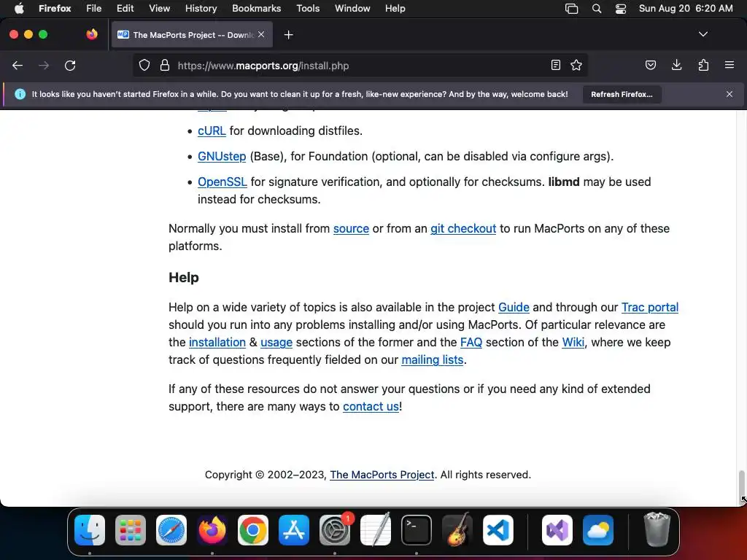Open Visual Studio Code from Dock
747x560 pixels.
coord(498,530)
